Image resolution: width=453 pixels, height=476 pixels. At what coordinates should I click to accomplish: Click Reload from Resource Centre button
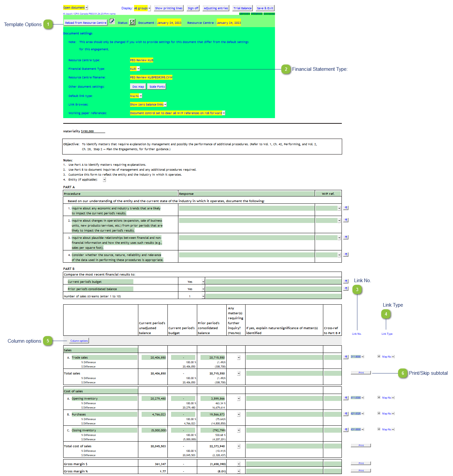point(86,23)
